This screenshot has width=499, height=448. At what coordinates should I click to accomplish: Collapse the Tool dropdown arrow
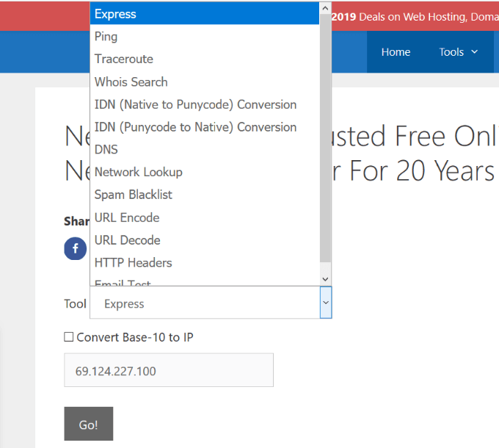(x=326, y=303)
